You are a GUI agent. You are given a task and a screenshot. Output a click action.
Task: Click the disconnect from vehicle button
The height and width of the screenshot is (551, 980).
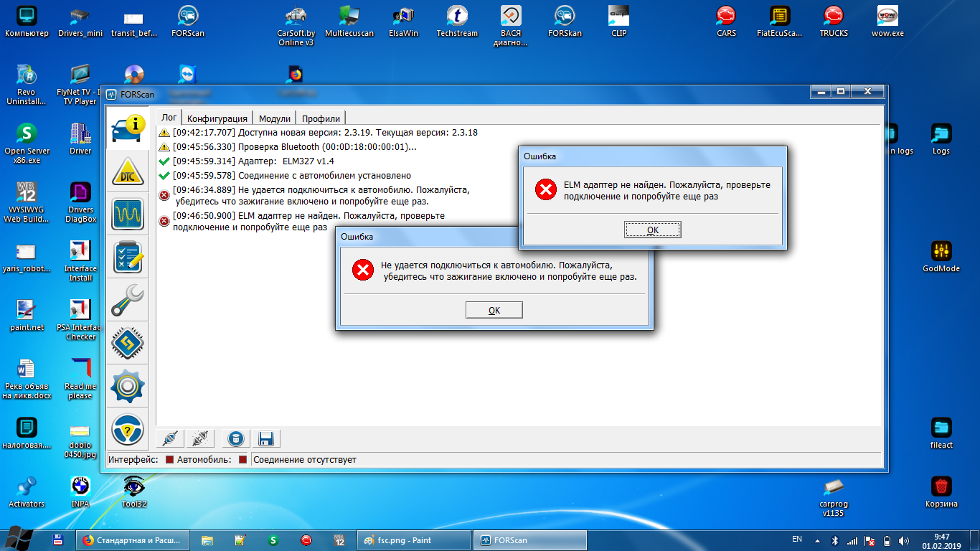pyautogui.click(x=200, y=438)
